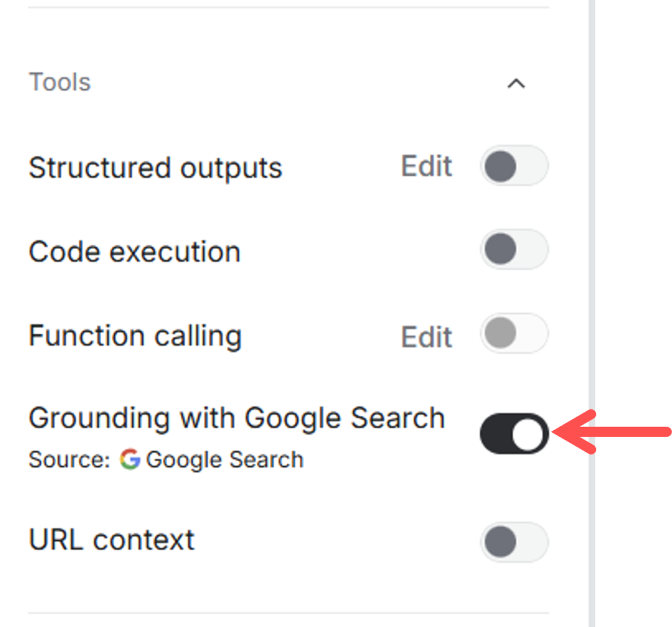The image size is (672, 627).
Task: Click the URL context label
Action: [112, 540]
